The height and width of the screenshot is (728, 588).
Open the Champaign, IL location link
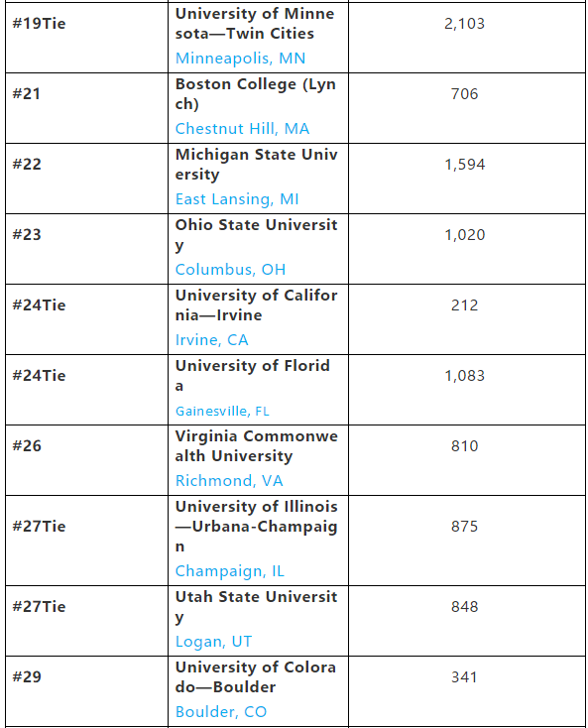(230, 571)
